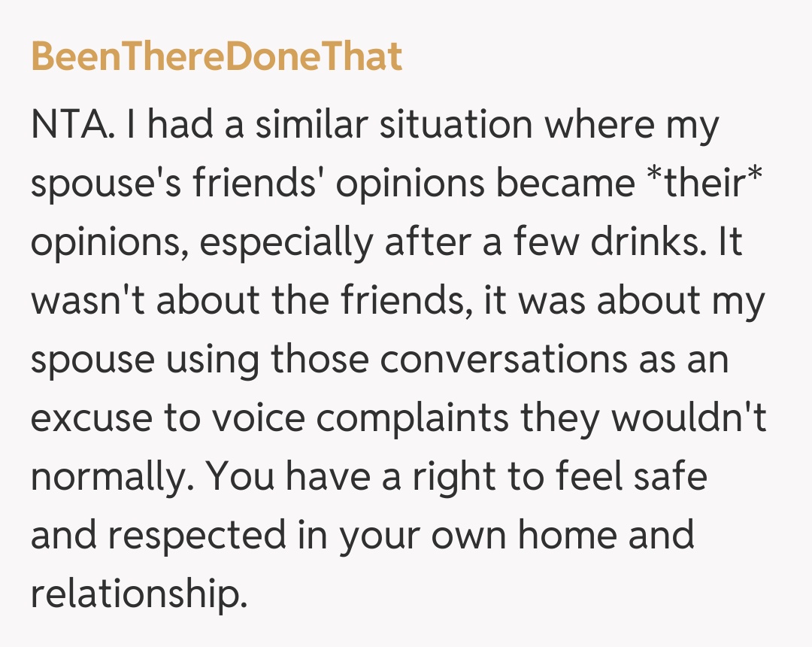Click the phrase "feel safe"

625,477
